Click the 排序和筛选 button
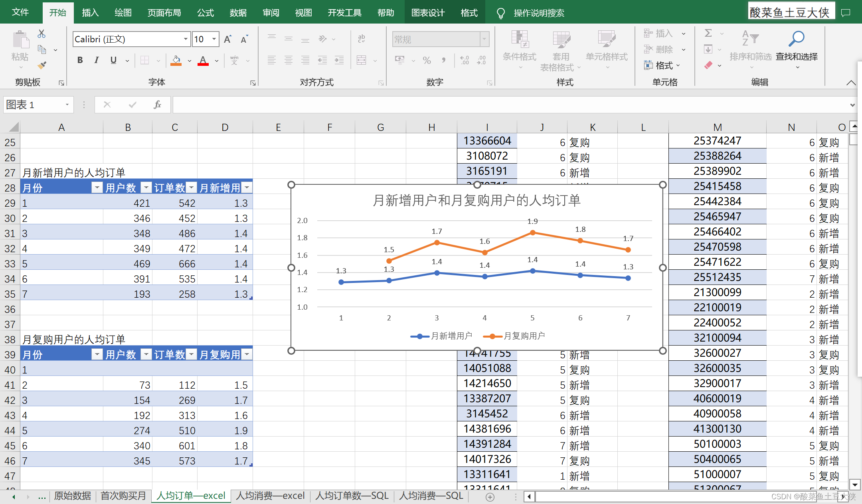The height and width of the screenshot is (504, 862). click(750, 57)
